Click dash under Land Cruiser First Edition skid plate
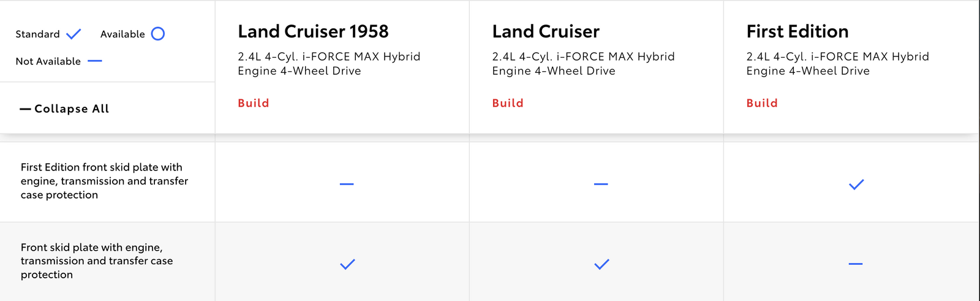This screenshot has height=301, width=980. coord(601,184)
